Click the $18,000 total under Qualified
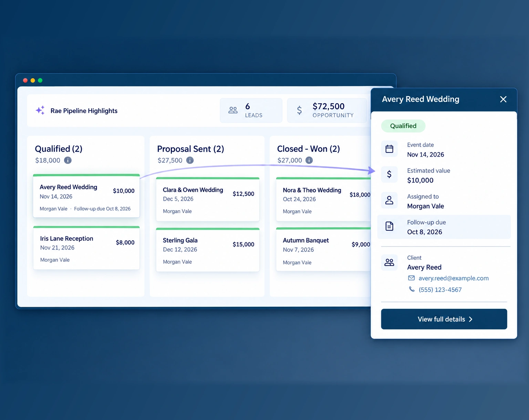Image resolution: width=529 pixels, height=420 pixels. tap(48, 160)
